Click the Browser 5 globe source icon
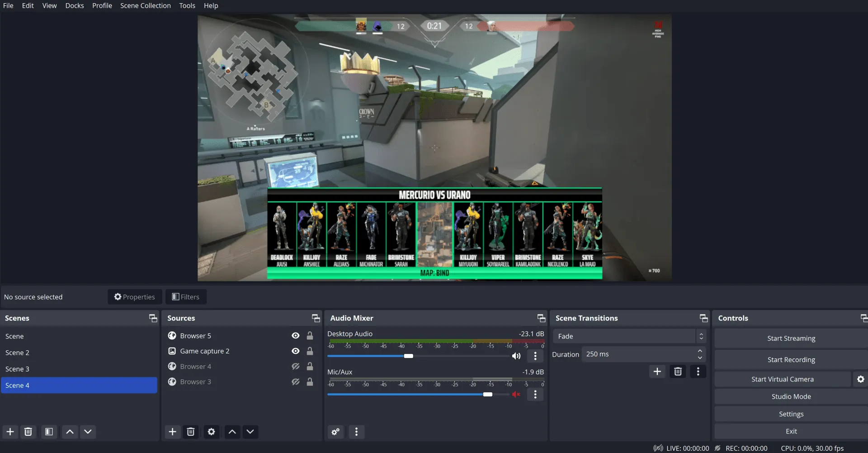Viewport: 868px width, 453px height. [172, 336]
